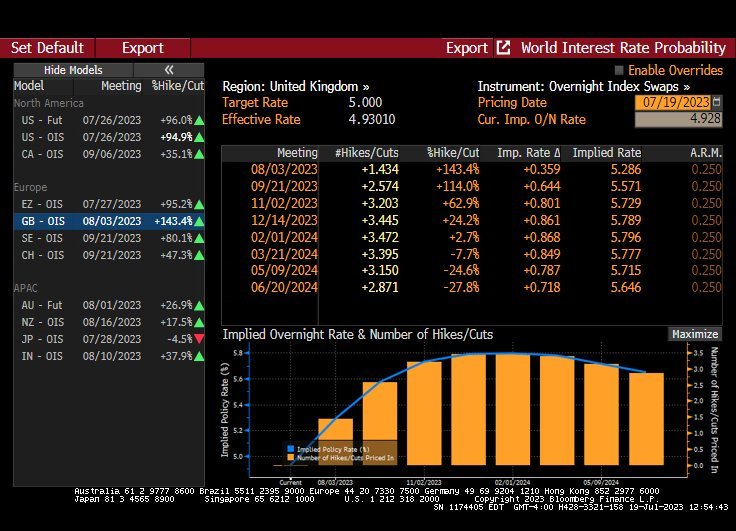Maximize the implied rate chart
The image size is (736, 531).
(694, 334)
